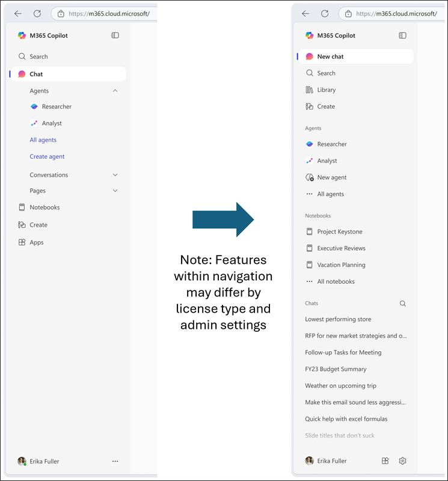This screenshot has width=448, height=481.
Task: Open chat 'Make this email sound less aggressi...'
Action: coord(356,402)
